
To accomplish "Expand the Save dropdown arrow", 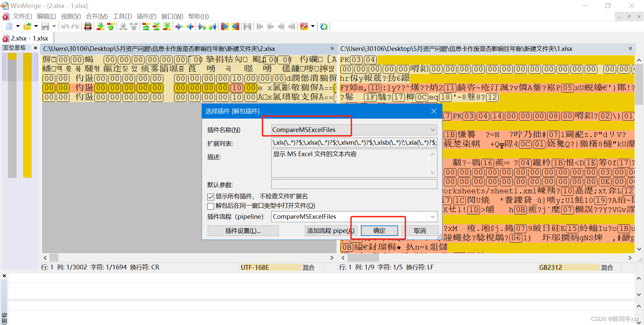I will (54, 26).
